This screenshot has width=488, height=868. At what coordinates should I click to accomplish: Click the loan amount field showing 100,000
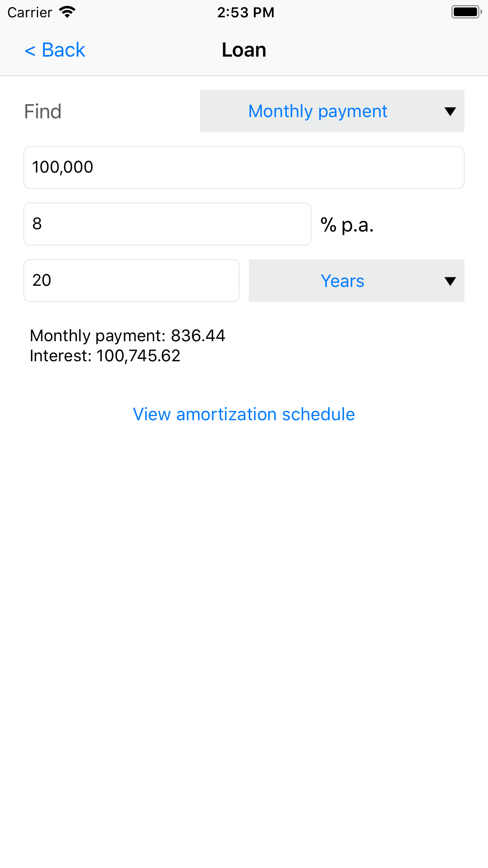[244, 167]
